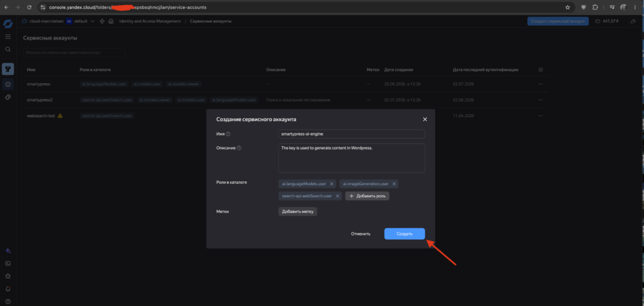644x306 pixels.
Task: Click the cloud-marcnielsen cloud breadcrumb
Action: point(42,21)
